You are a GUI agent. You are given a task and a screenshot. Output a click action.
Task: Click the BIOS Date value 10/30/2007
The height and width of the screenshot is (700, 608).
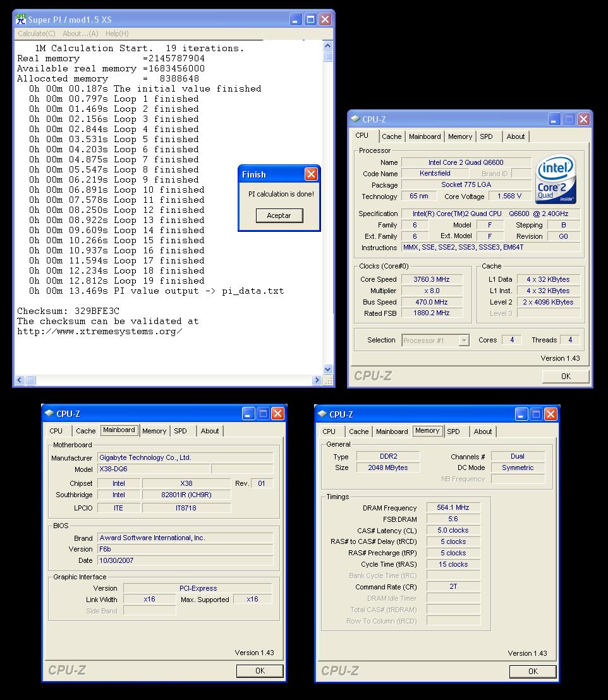[x=185, y=560]
